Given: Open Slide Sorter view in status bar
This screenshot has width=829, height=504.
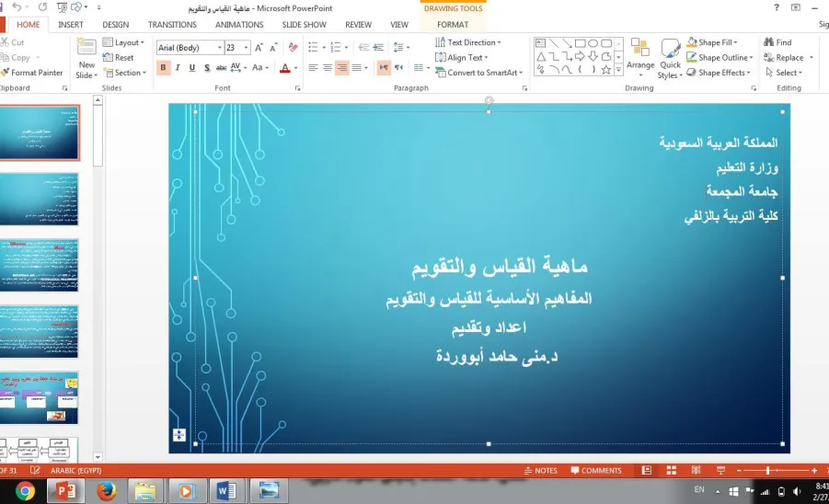Looking at the screenshot, I should point(672,470).
